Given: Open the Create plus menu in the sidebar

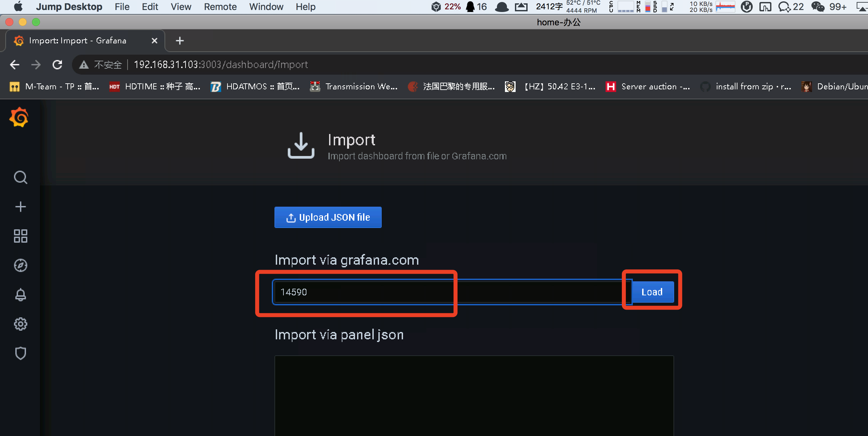Looking at the screenshot, I should pos(21,206).
